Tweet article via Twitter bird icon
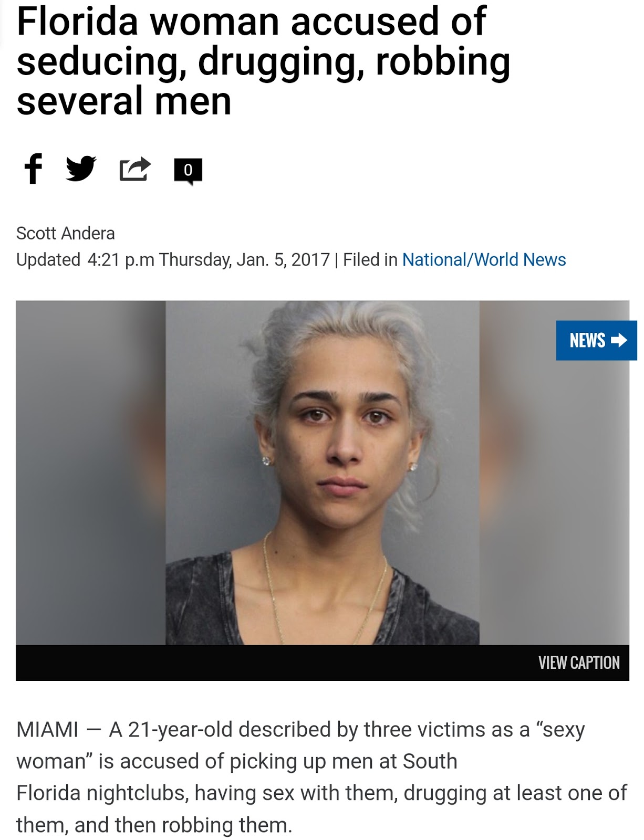Screen dimensions: 644x840 point(81,169)
